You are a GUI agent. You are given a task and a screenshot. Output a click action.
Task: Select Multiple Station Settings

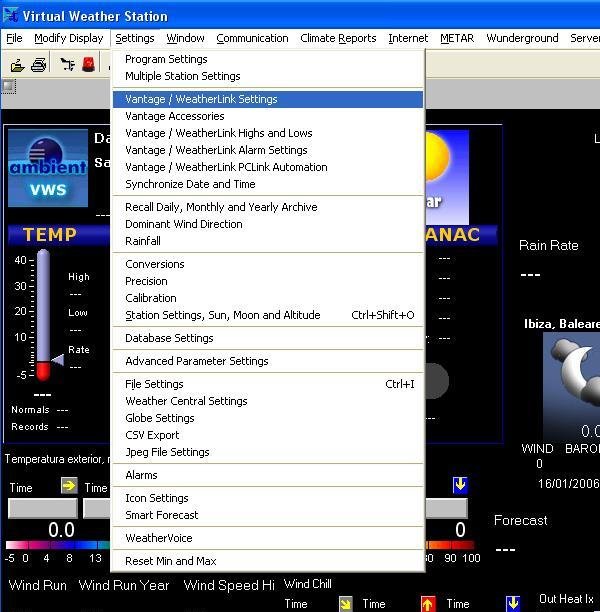click(x=268, y=76)
